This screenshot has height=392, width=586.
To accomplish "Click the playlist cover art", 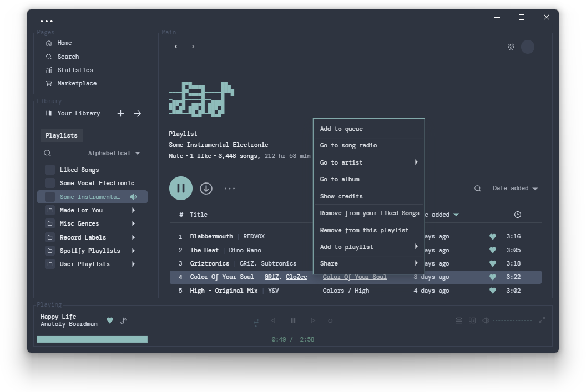I will [x=201, y=99].
